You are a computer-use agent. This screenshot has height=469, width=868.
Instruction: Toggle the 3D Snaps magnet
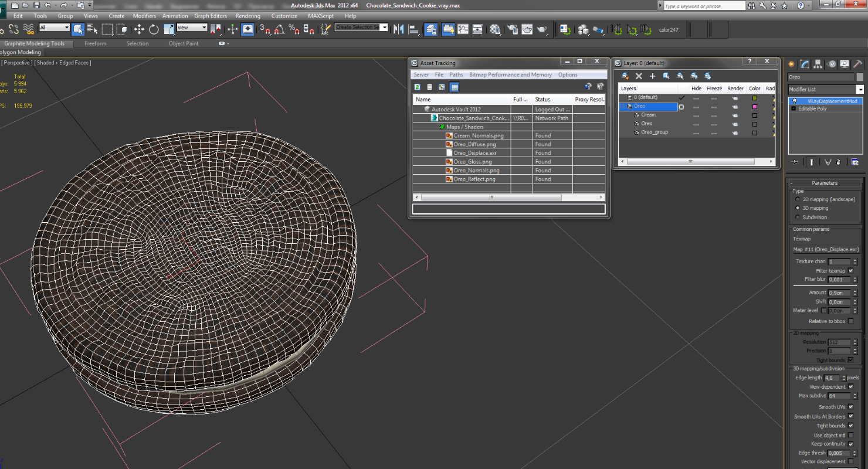point(265,29)
